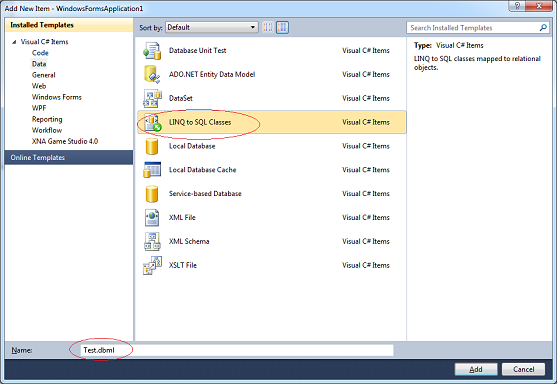Open the Sort by Default dropdown
This screenshot has height=384, width=557.
[x=211, y=27]
